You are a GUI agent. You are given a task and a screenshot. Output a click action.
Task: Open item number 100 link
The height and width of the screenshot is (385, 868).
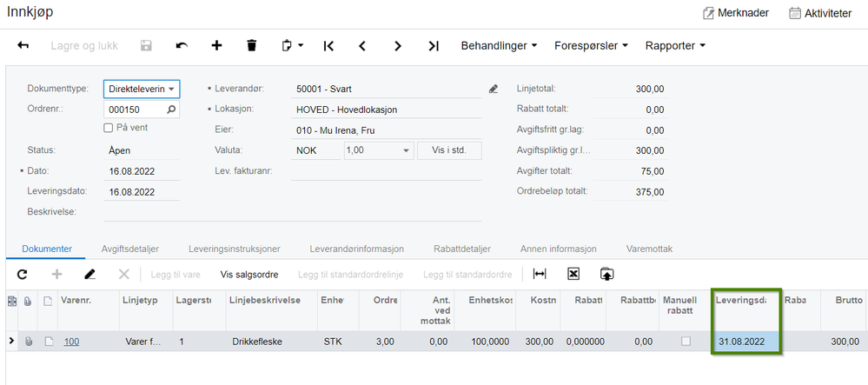[x=71, y=342]
